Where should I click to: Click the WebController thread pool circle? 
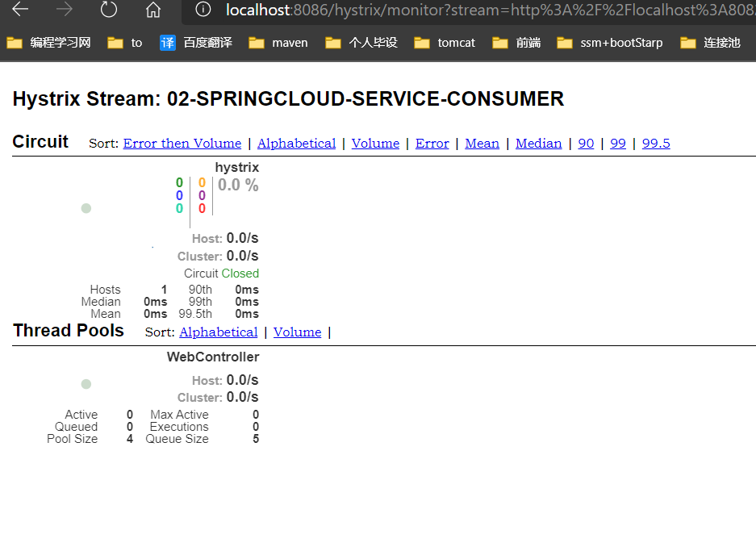pos(86,383)
